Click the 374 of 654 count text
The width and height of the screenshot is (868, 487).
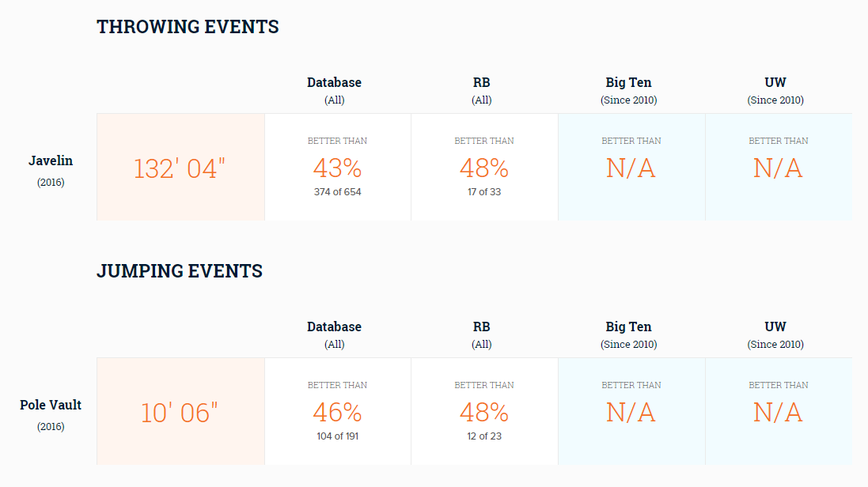coord(338,192)
